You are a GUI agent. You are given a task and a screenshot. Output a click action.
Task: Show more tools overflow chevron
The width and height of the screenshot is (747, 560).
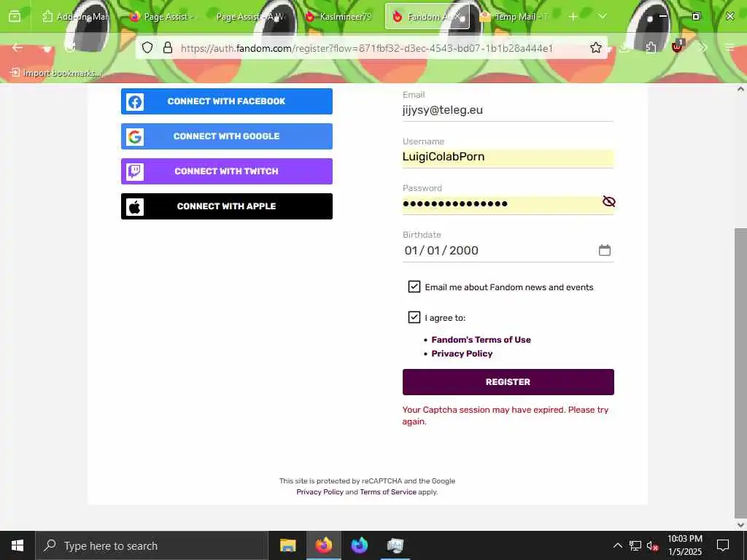tap(703, 47)
